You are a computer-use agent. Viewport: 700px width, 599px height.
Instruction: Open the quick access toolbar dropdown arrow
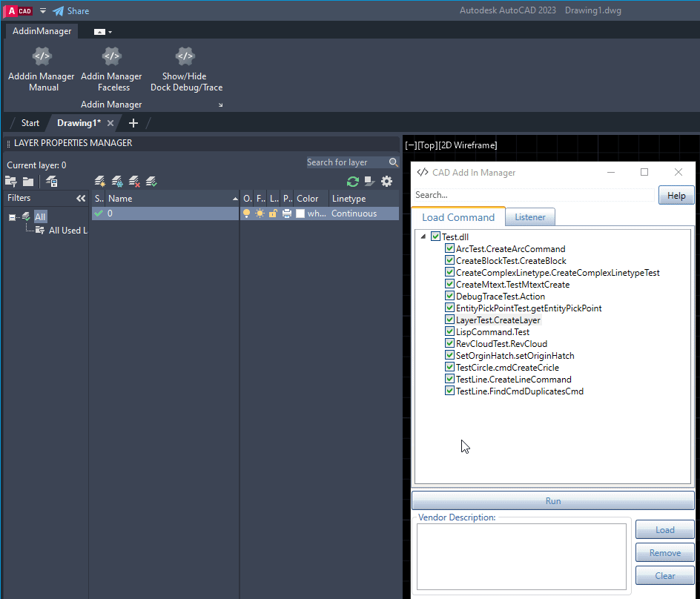tap(43, 10)
